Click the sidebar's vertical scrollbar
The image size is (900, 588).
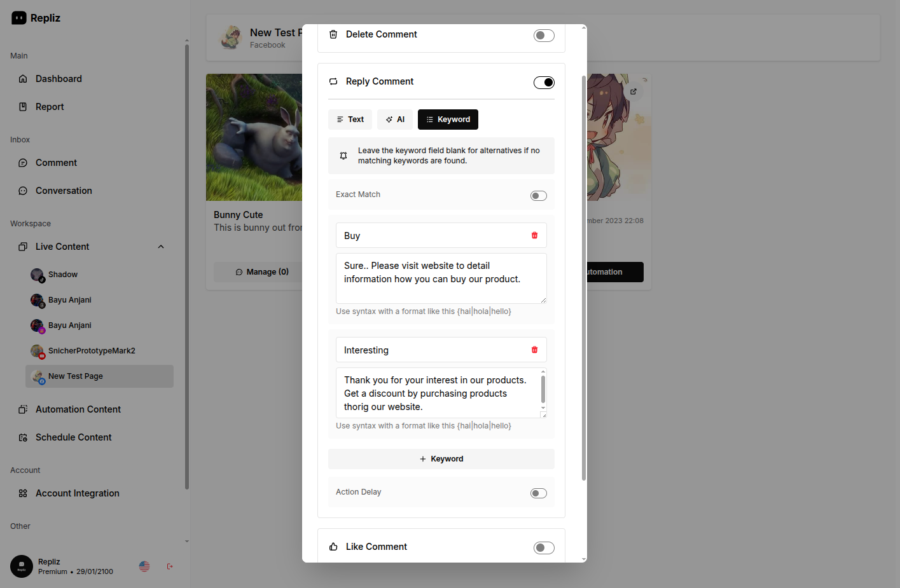click(187, 267)
